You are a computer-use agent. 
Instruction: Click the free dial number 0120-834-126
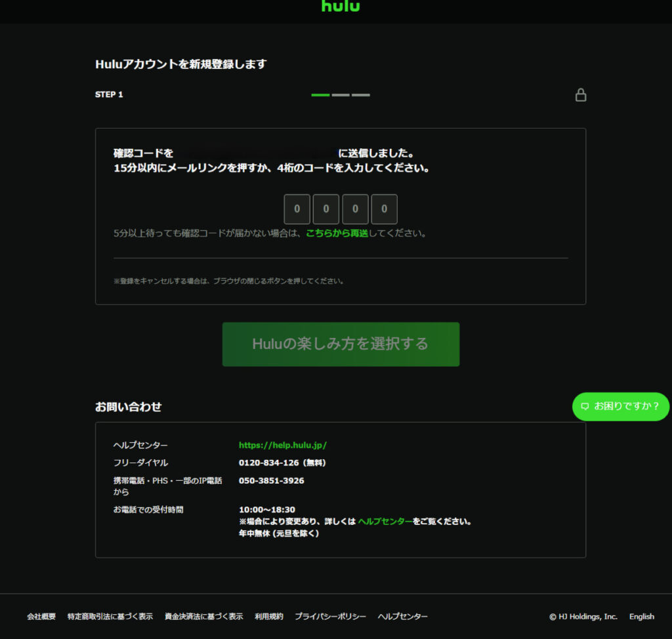(268, 463)
